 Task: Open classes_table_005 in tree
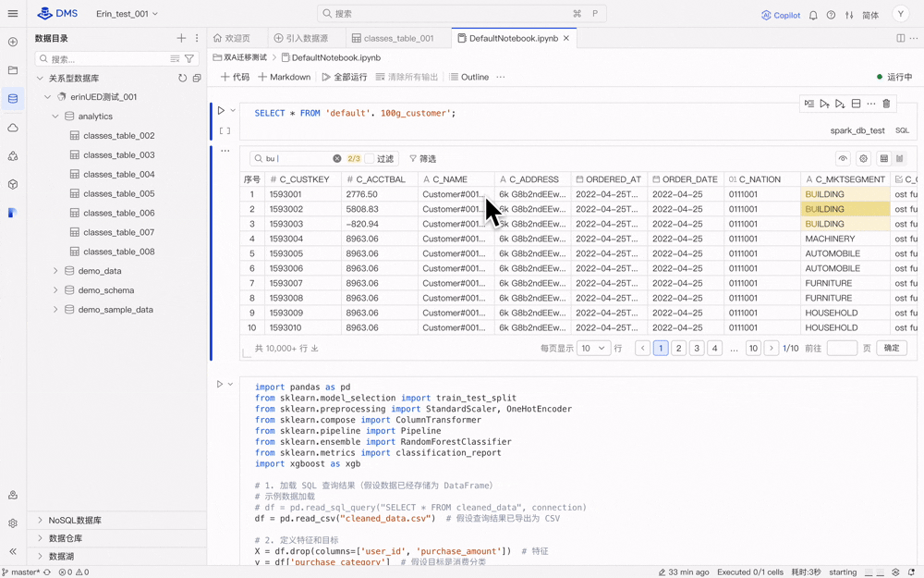pos(118,193)
